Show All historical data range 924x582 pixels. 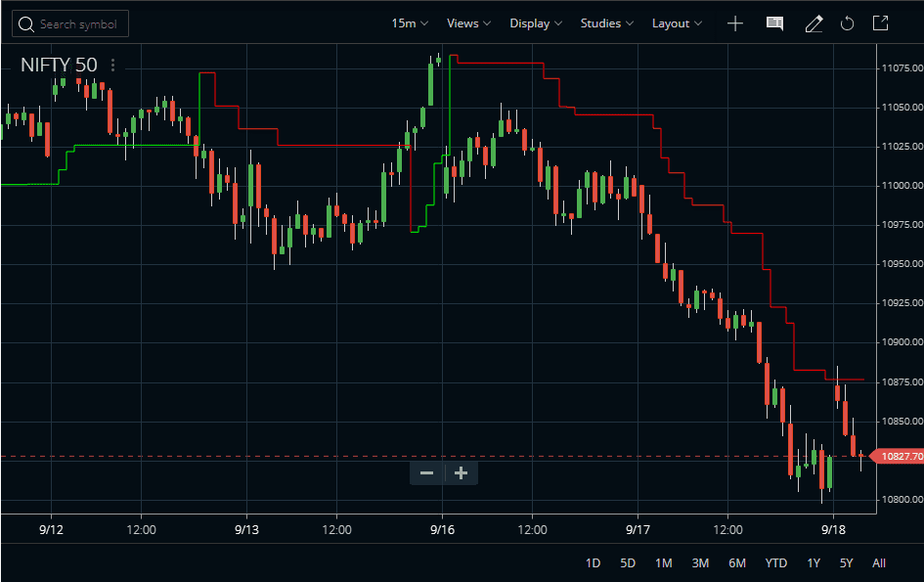tap(879, 563)
